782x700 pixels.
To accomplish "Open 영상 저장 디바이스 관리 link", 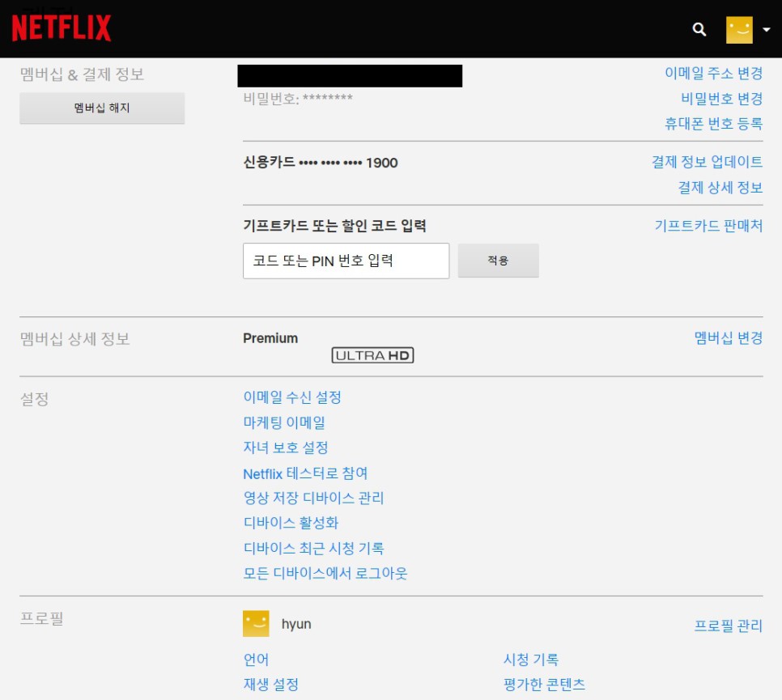I will click(314, 498).
